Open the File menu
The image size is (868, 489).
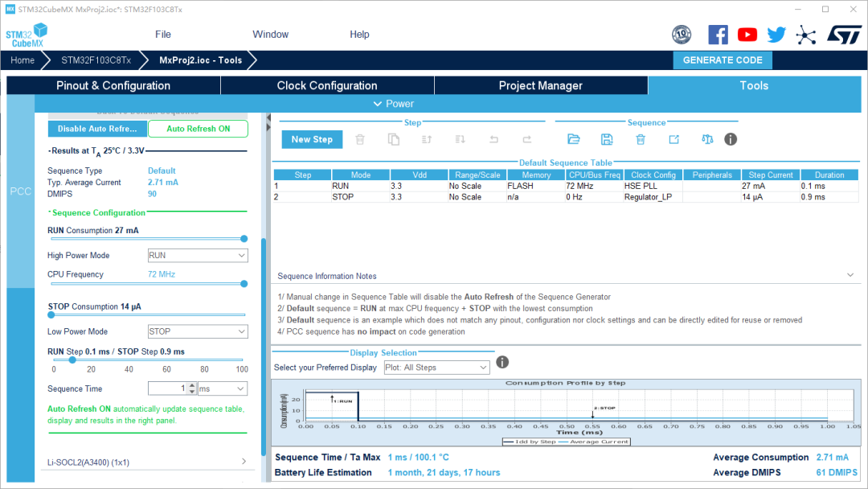pos(162,35)
